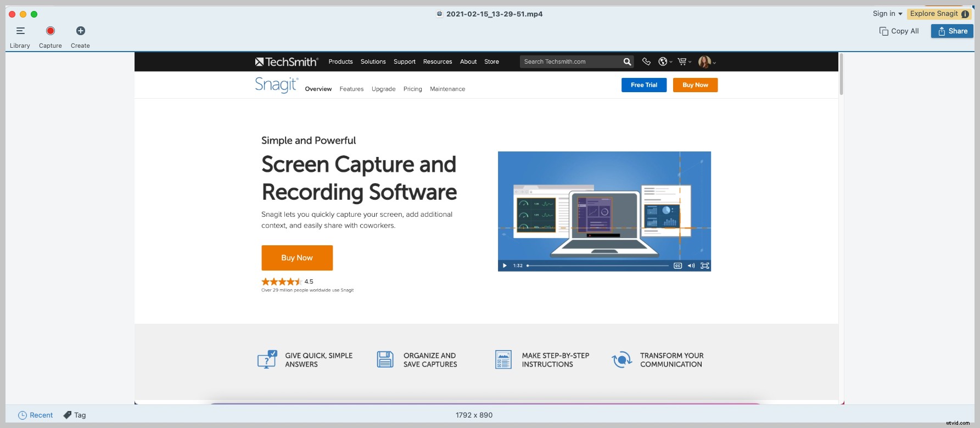Click the large orange Buy Now button
980x428 pixels.
pyautogui.click(x=297, y=258)
